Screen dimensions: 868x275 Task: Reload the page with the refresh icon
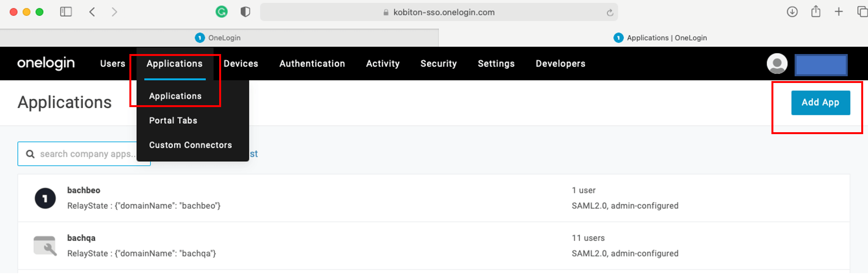click(610, 13)
